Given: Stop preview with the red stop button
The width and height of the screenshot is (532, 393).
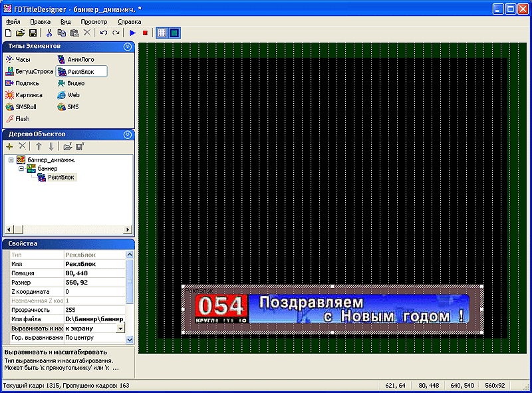Looking at the screenshot, I should [145, 33].
